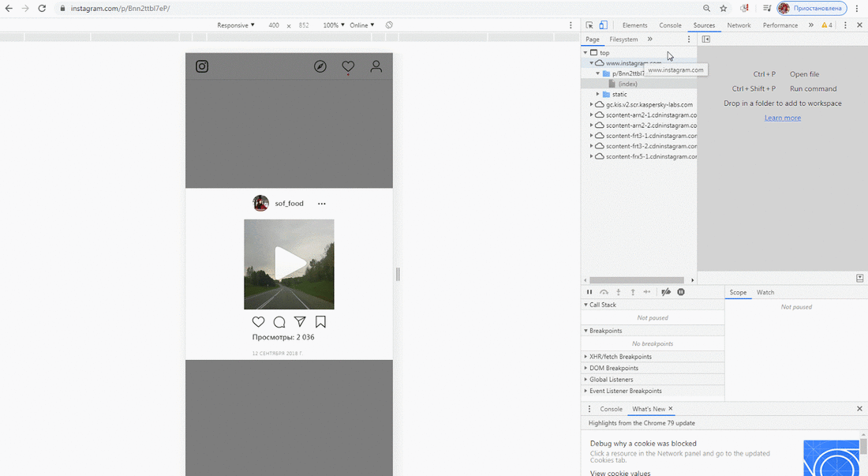Open DevTools customize three-dot menu

pyautogui.click(x=845, y=25)
